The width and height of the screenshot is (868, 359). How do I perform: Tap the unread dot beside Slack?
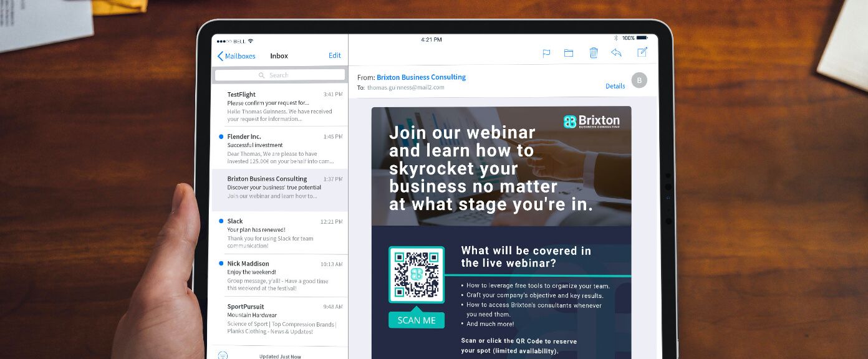221,221
